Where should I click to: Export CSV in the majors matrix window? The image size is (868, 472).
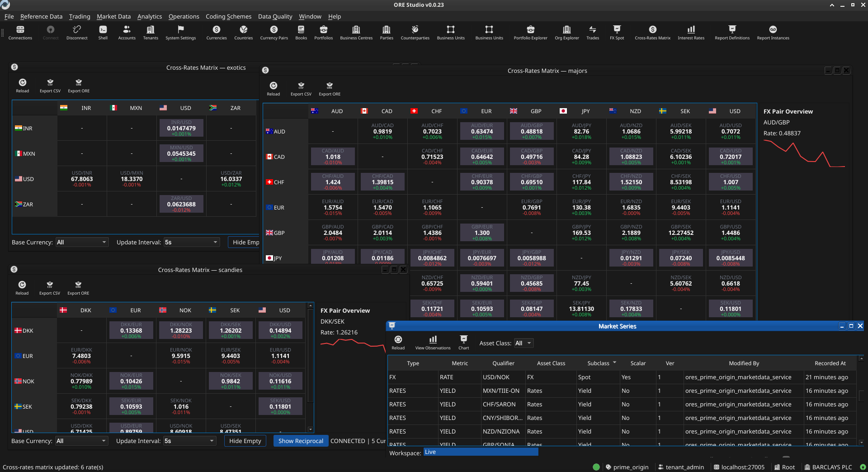pyautogui.click(x=301, y=89)
